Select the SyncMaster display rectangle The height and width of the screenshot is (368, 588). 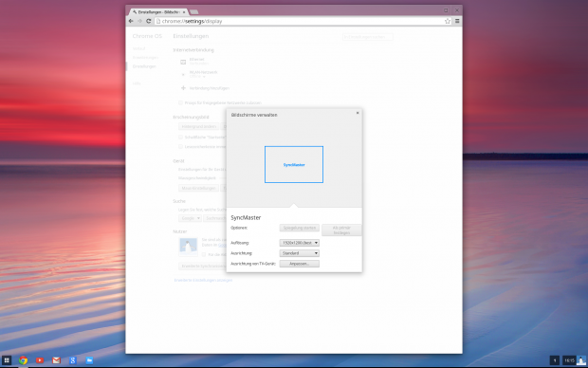click(294, 164)
